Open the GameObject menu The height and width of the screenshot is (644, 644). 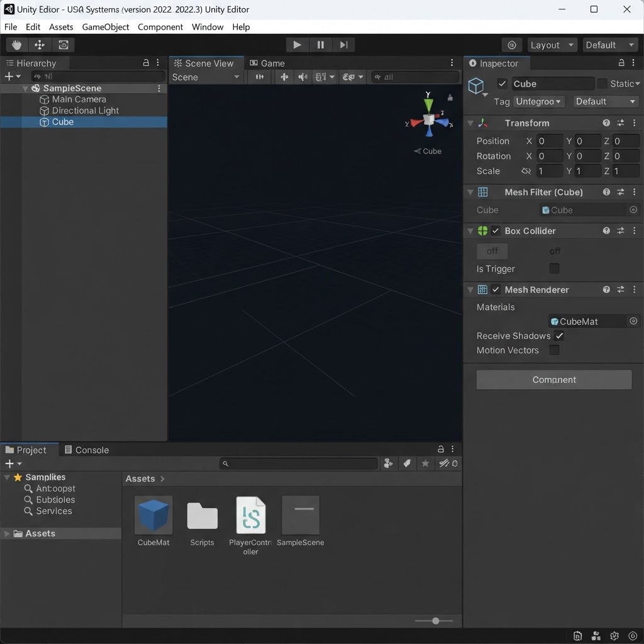tap(106, 27)
